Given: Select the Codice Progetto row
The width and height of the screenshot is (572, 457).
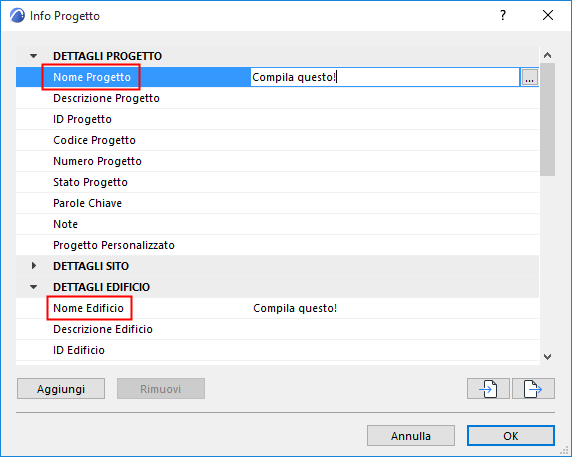Looking at the screenshot, I should tap(277, 140).
